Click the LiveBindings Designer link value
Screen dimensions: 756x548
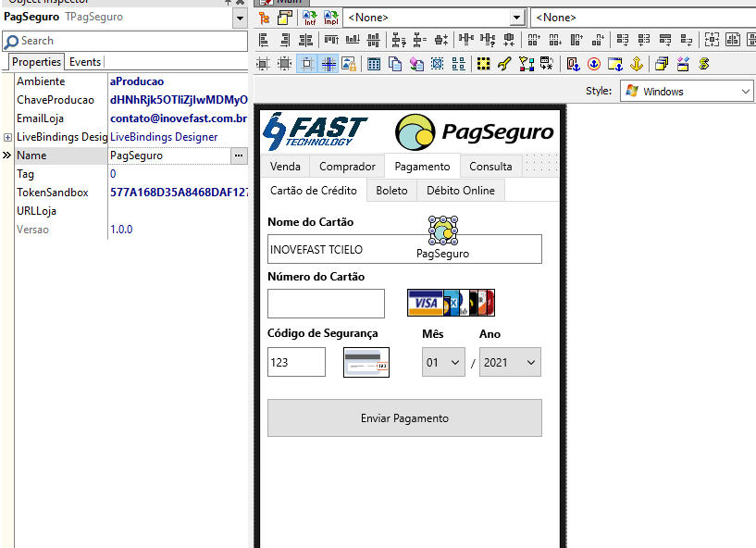(x=164, y=137)
